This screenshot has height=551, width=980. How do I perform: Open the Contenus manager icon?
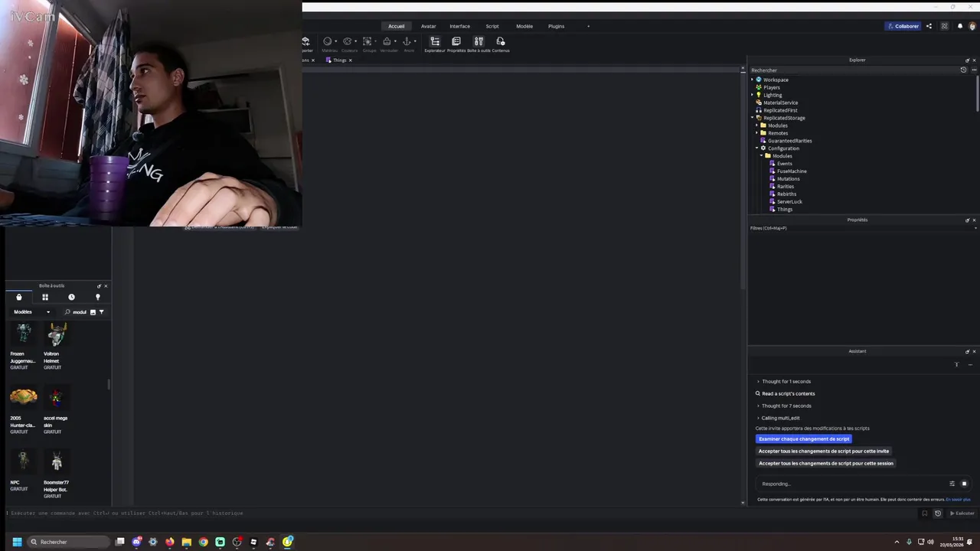(x=501, y=44)
